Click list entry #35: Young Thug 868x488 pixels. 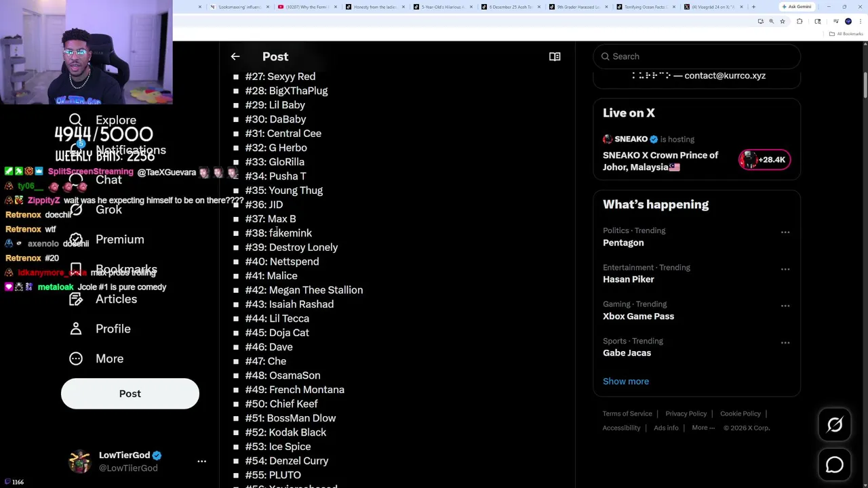click(x=284, y=190)
